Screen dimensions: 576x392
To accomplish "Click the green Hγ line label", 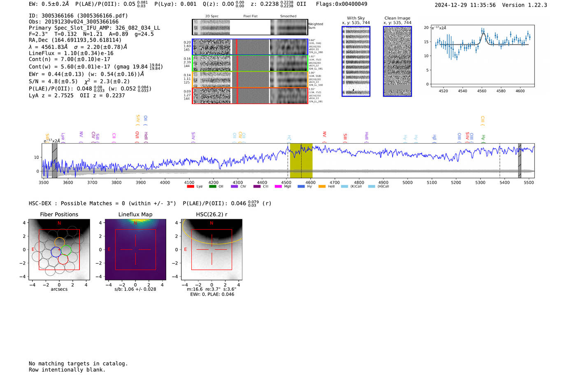I will (483, 138).
